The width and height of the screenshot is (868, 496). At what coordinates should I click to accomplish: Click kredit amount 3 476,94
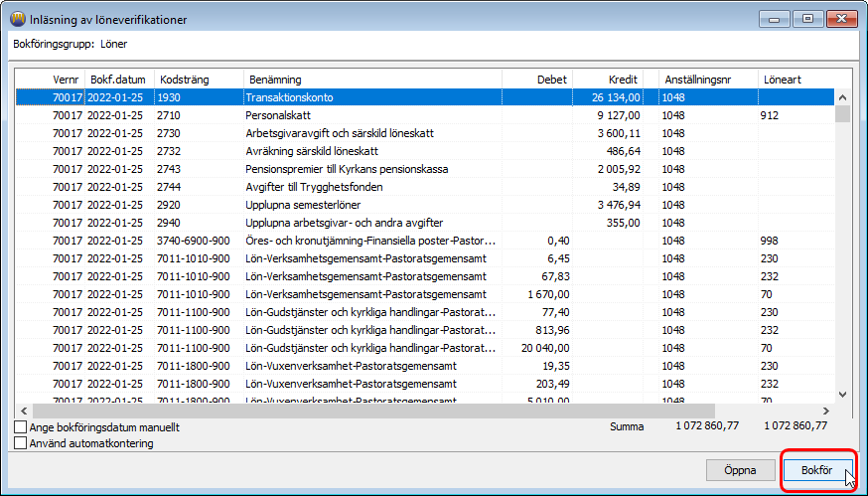(x=619, y=205)
